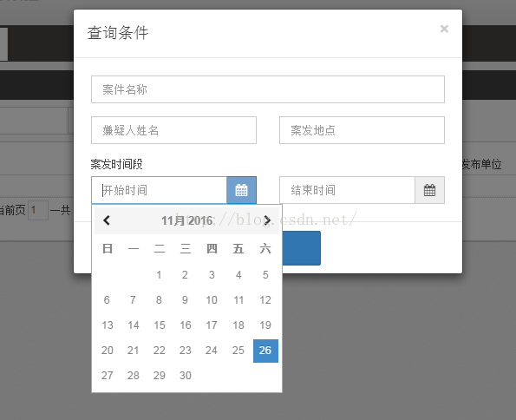The height and width of the screenshot is (420, 516).
Task: Click the 六 weekday header
Action: click(x=265, y=248)
